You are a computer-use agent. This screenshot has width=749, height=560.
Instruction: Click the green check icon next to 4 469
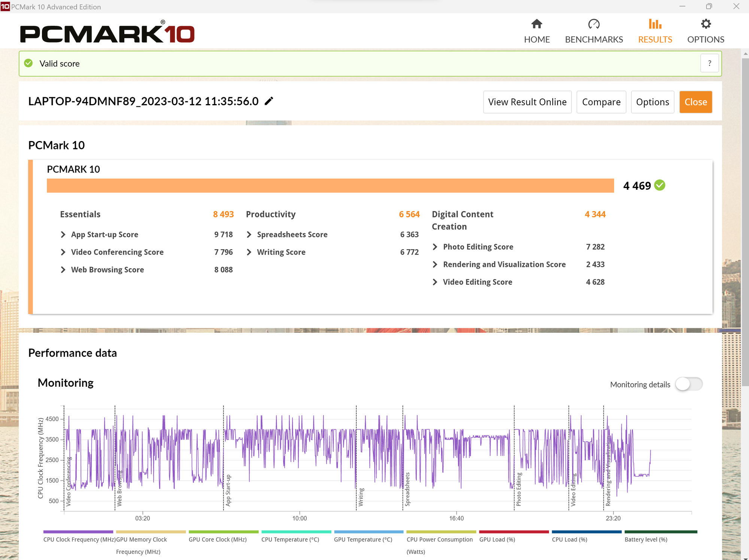coord(659,185)
